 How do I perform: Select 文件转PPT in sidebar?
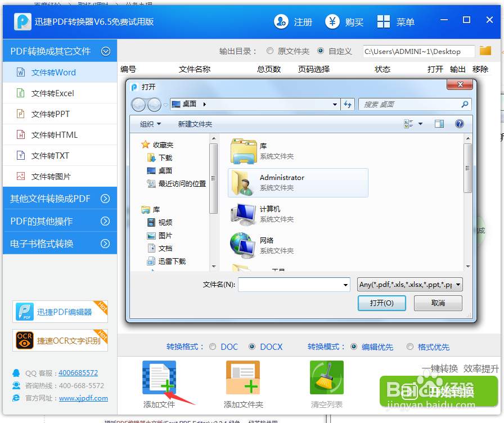coord(60,114)
